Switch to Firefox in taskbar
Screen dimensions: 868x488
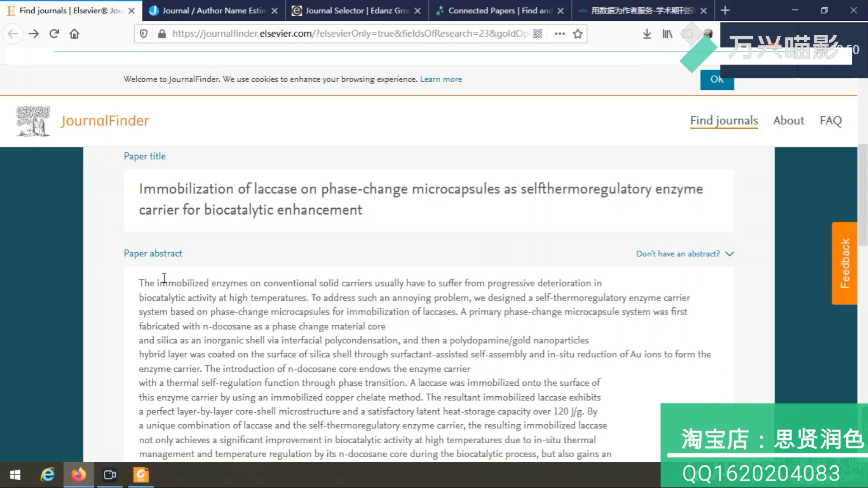coord(79,475)
